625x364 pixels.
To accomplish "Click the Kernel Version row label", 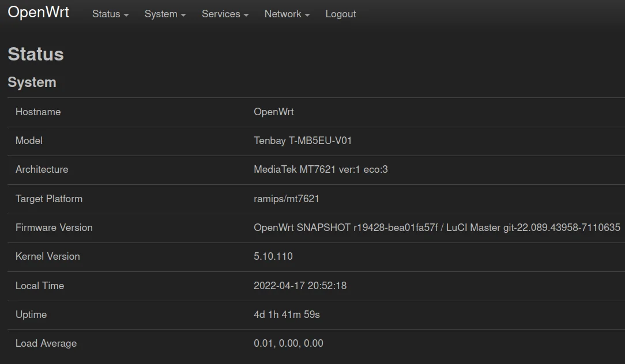I will click(x=48, y=256).
